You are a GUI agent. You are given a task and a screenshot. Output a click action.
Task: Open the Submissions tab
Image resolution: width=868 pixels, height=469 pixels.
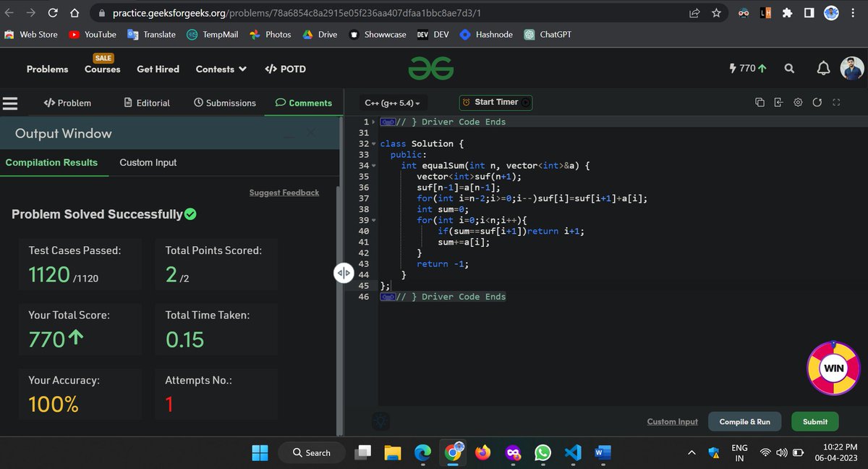click(225, 103)
